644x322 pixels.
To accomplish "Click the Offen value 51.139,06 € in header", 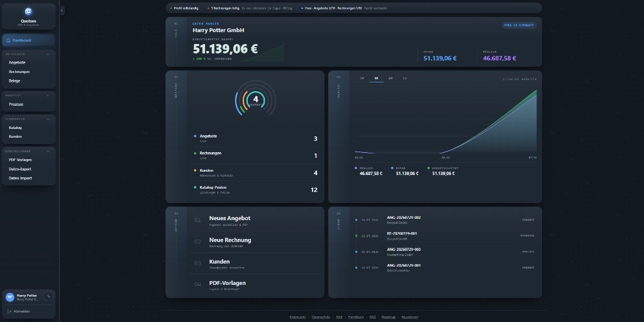I will (x=440, y=58).
